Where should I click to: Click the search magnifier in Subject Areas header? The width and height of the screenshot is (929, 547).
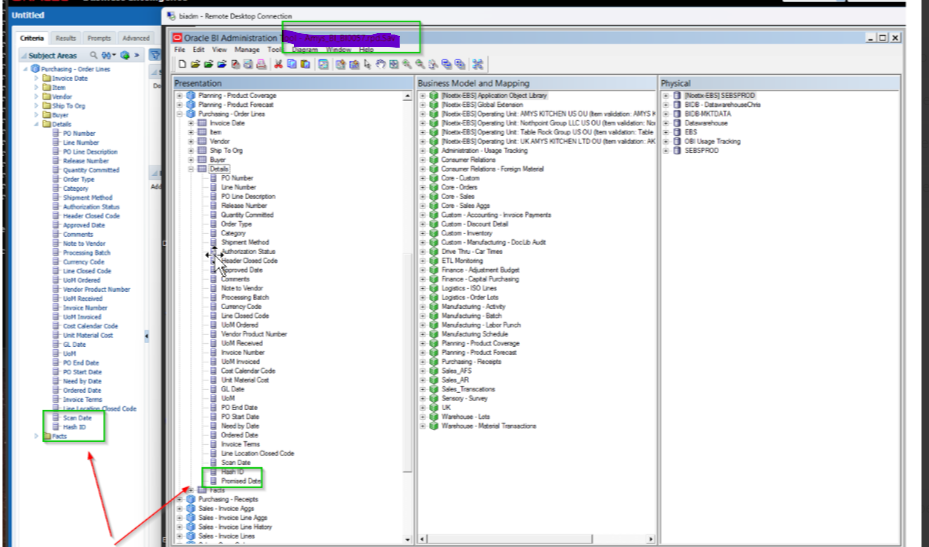[94, 55]
